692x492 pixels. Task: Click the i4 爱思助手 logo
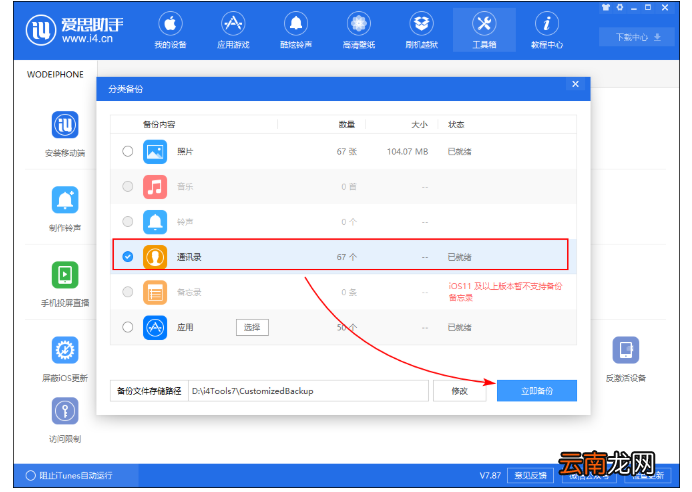pyautogui.click(x=74, y=30)
